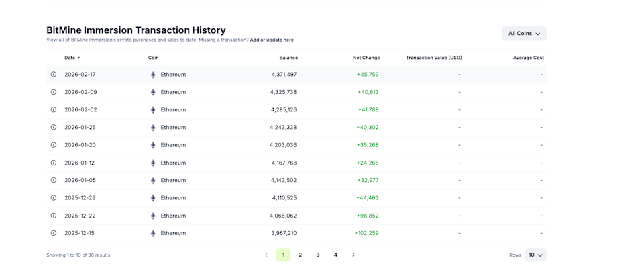Image resolution: width=644 pixels, height=272 pixels.
Task: Click the Balance column header
Action: point(288,58)
